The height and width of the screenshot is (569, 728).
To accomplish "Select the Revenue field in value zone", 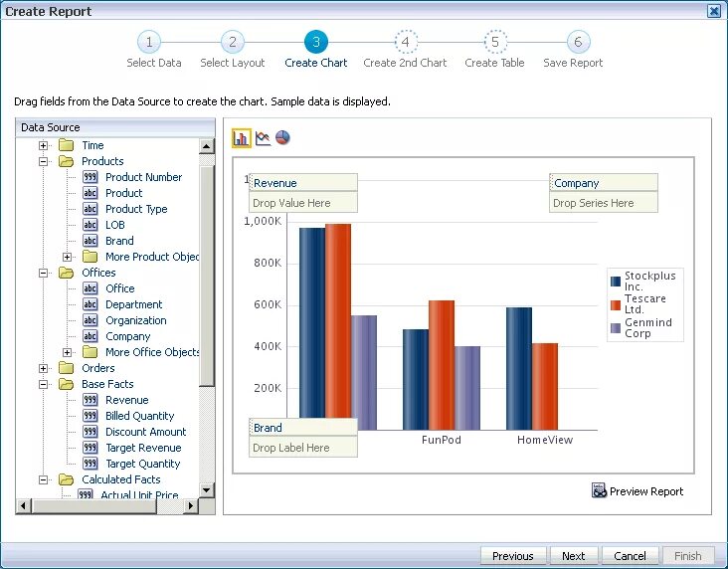I will point(303,183).
